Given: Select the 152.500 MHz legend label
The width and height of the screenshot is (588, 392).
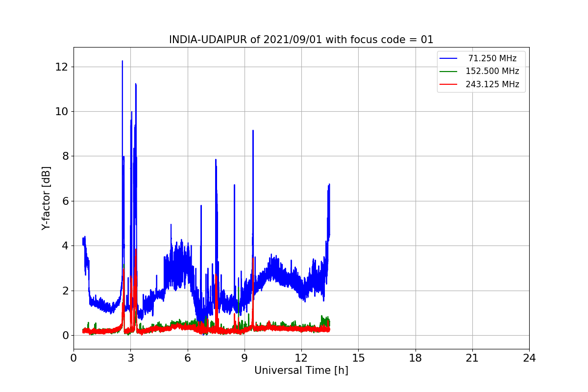Looking at the screenshot, I should click(x=492, y=71).
